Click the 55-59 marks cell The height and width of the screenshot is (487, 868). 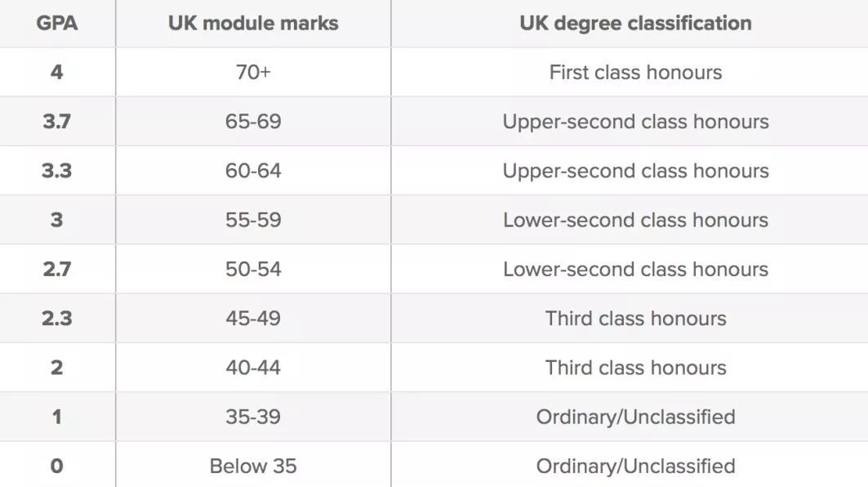[x=253, y=220]
